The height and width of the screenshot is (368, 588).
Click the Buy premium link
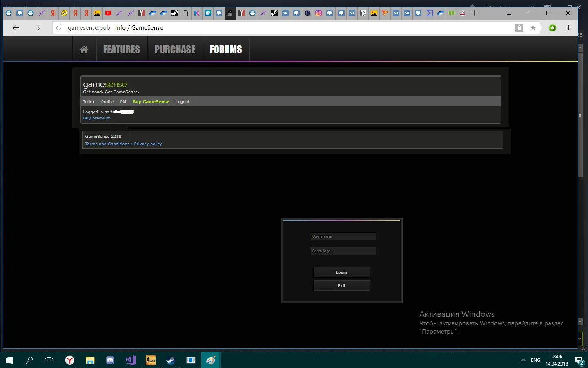pos(97,118)
